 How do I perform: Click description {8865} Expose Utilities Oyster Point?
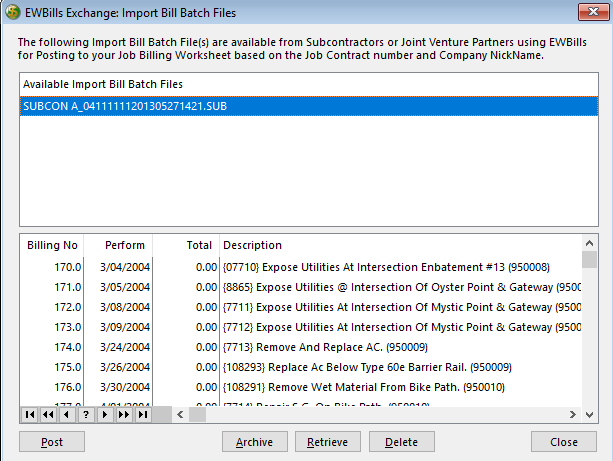pyautogui.click(x=402, y=287)
